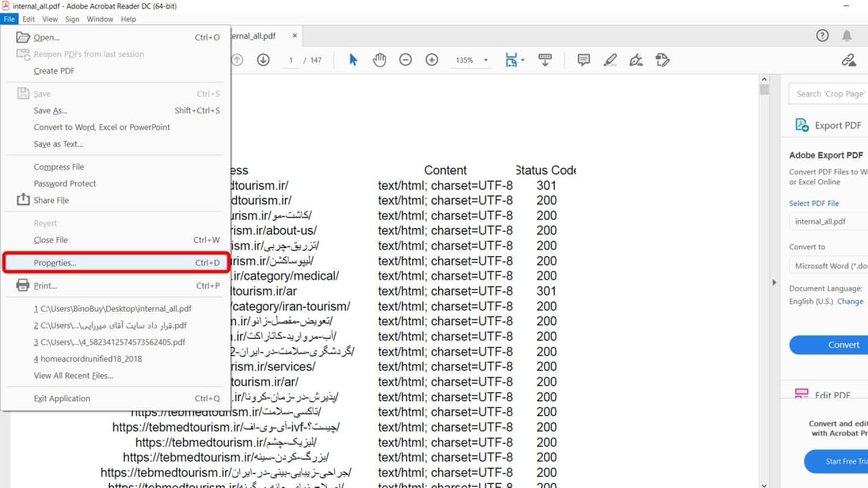Choose Close File entry
Image resolution: width=868 pixels, height=488 pixels.
coord(116,239)
